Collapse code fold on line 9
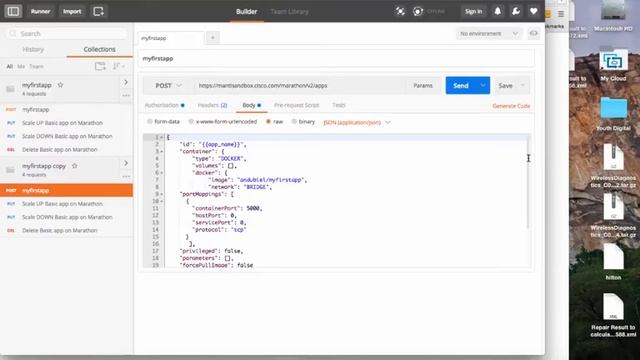The width and height of the screenshot is (640, 360). [x=162, y=194]
